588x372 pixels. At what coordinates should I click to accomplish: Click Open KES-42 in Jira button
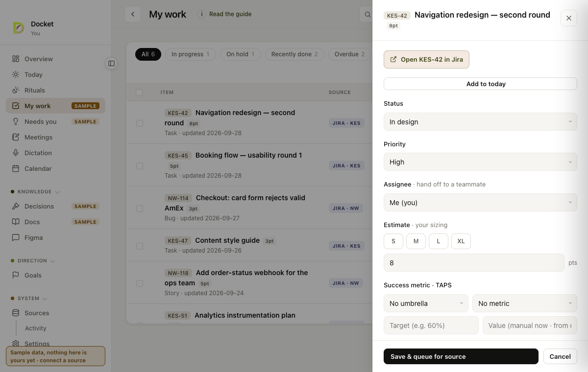click(426, 59)
